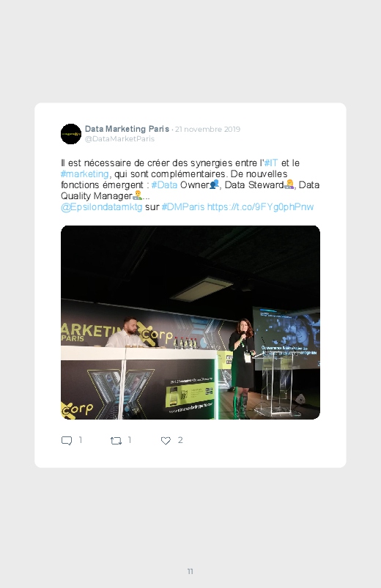Open the #marketing hashtag
Image resolution: width=381 pixels, height=588 pixels.
pyautogui.click(x=85, y=174)
